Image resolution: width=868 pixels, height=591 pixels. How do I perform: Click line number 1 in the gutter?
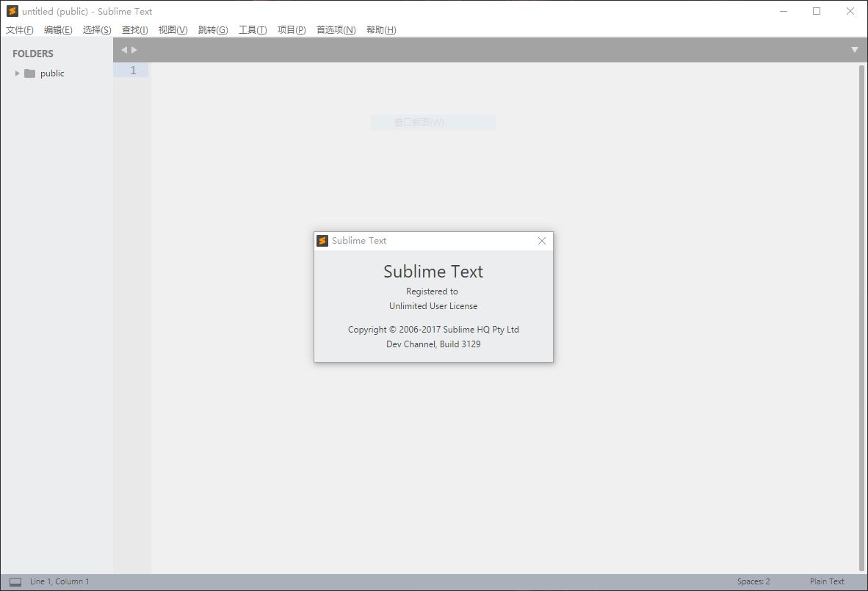click(x=133, y=70)
